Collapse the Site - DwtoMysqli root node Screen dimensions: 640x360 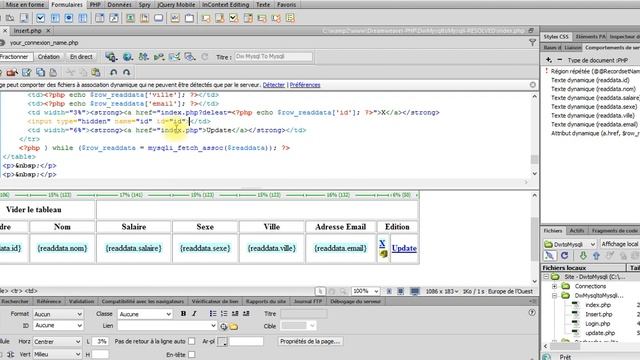click(546, 277)
